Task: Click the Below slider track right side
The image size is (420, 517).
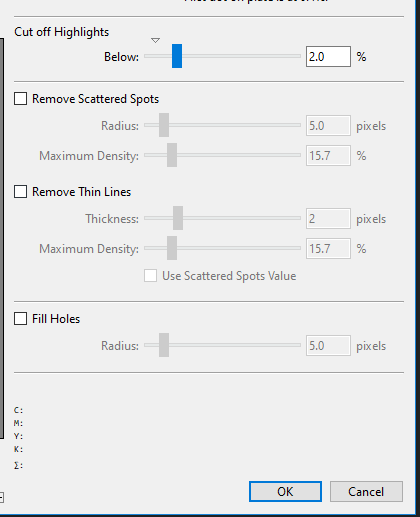Action: (x=242, y=56)
